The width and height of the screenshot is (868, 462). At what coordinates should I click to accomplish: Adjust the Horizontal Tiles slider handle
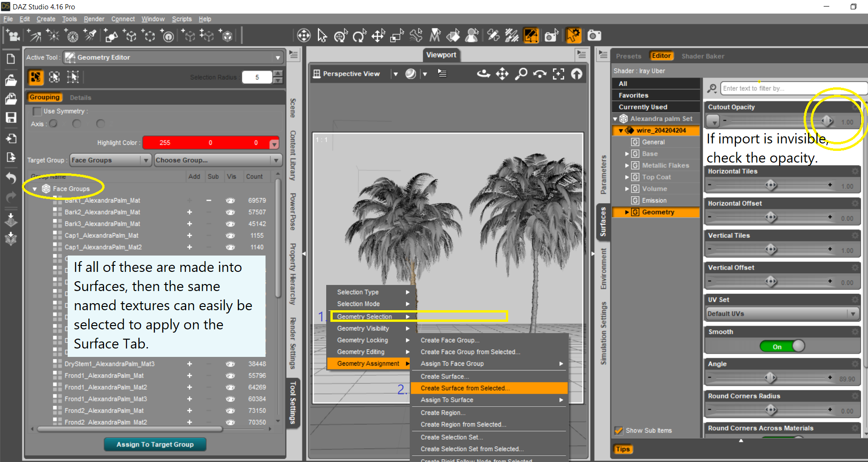pyautogui.click(x=771, y=185)
